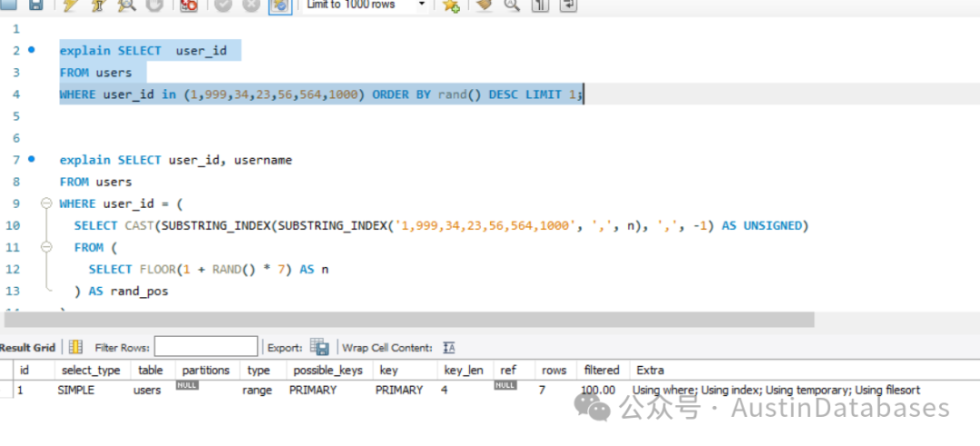The image size is (980, 446).
Task: Collapse the code fold at line 9
Action: tap(45, 203)
